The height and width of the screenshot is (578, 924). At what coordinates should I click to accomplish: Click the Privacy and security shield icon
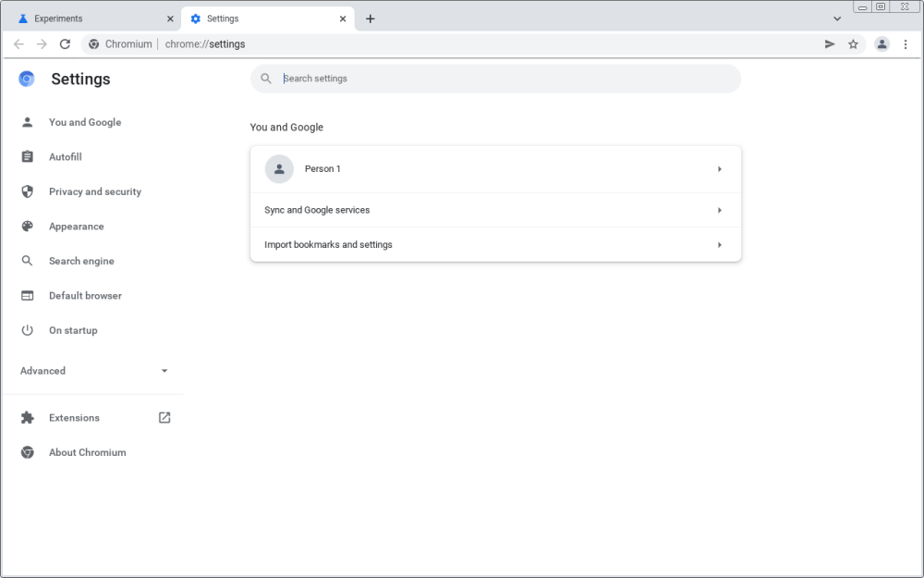point(28,191)
